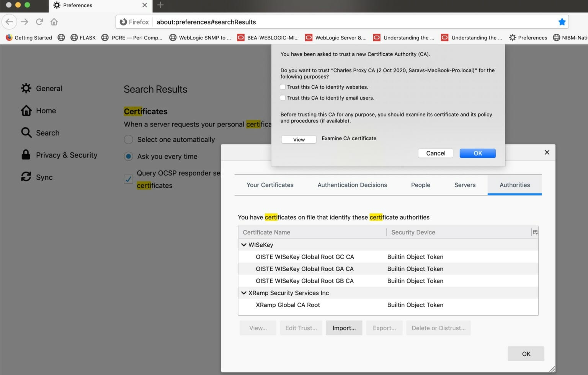The height and width of the screenshot is (375, 588).
Task: Enable Trust this CA to identify email users
Action: click(283, 98)
